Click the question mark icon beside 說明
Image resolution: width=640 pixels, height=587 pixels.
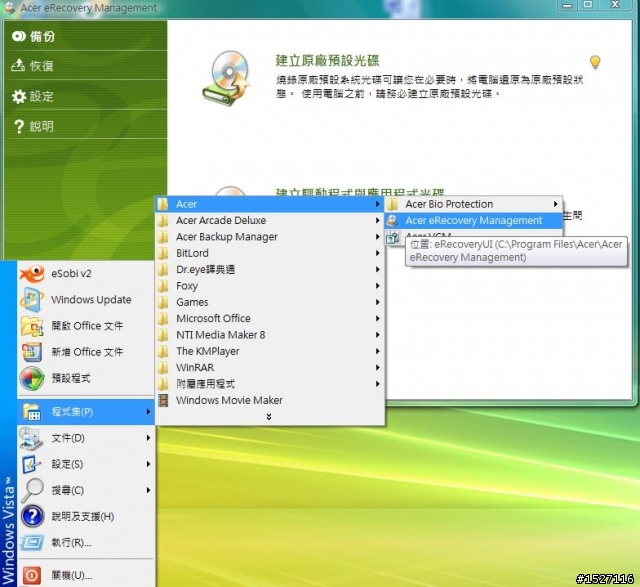(19, 127)
